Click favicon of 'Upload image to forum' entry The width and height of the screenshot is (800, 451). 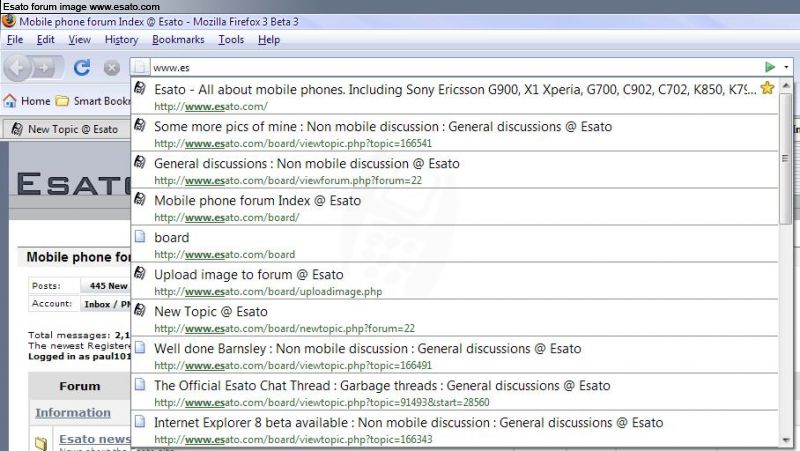coord(140,272)
